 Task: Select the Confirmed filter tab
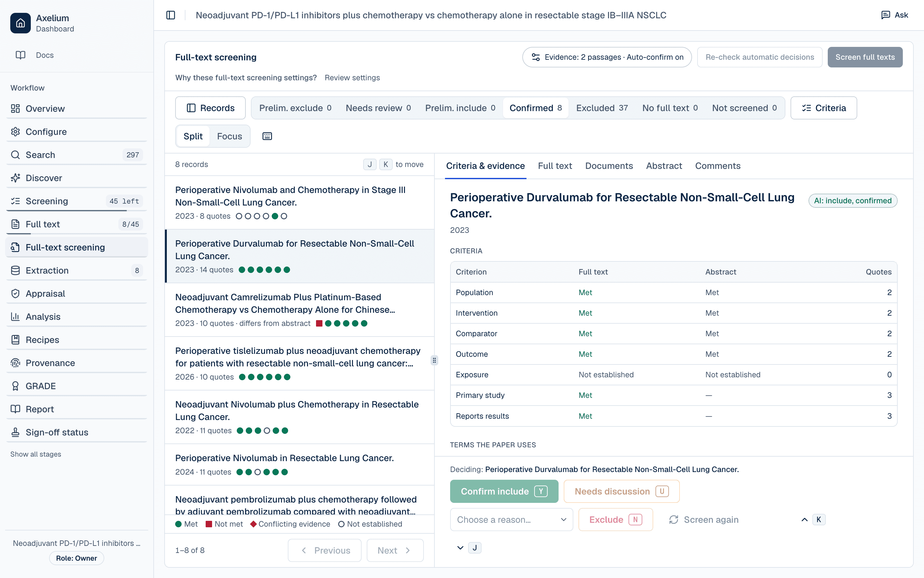(x=536, y=108)
